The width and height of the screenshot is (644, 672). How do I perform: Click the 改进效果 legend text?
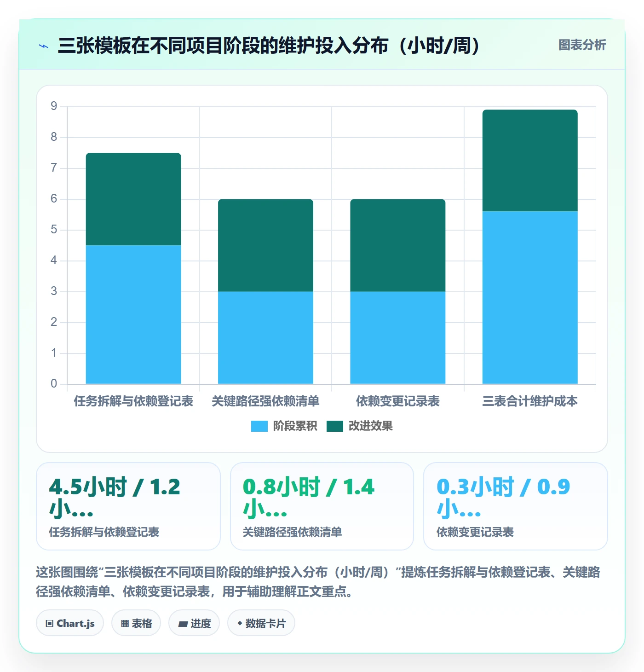point(370,426)
